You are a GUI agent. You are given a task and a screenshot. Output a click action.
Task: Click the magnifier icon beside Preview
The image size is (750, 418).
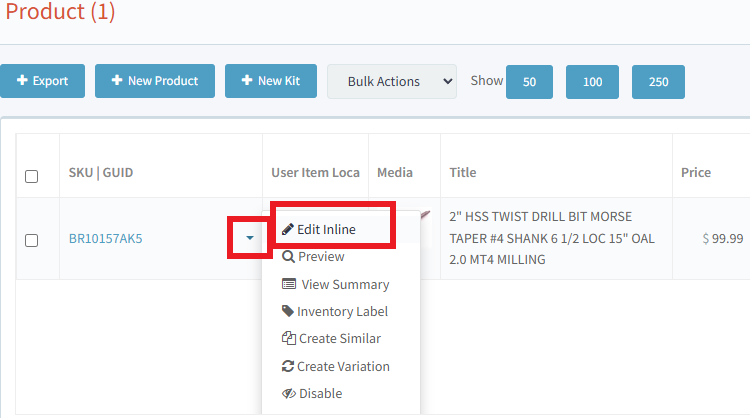point(288,257)
